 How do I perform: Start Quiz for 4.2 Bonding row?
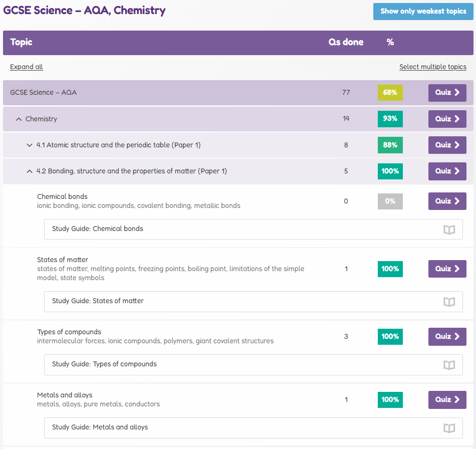[x=447, y=171]
